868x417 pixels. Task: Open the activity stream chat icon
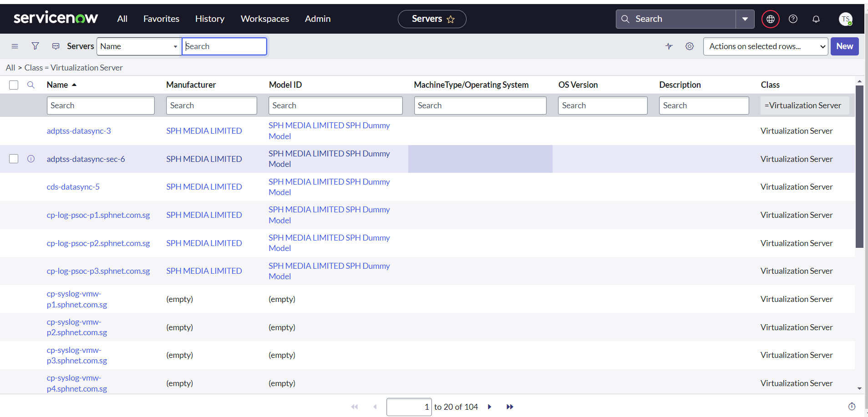pyautogui.click(x=56, y=46)
